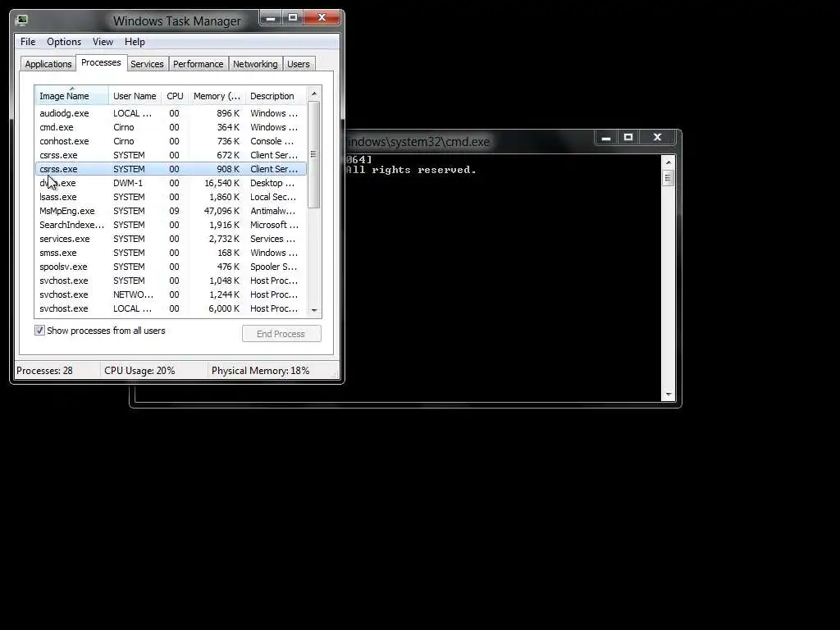The width and height of the screenshot is (840, 630).
Task: Select svchost.exe row using 1,244 K
Action: [x=171, y=294]
